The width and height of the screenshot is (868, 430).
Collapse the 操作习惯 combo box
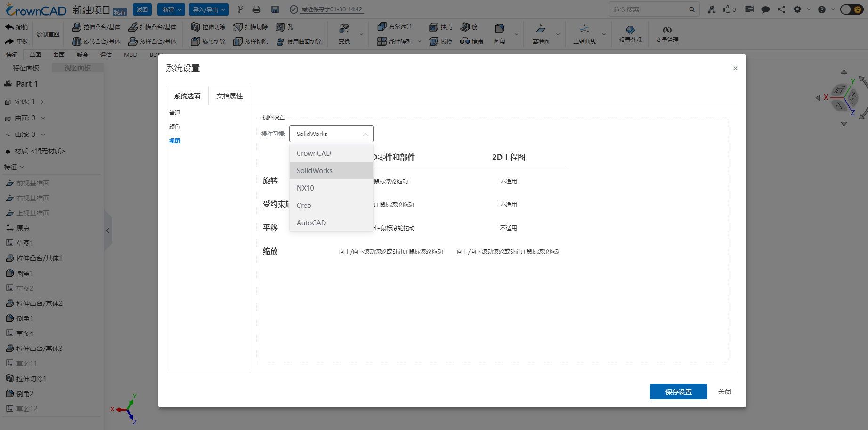tap(332, 134)
